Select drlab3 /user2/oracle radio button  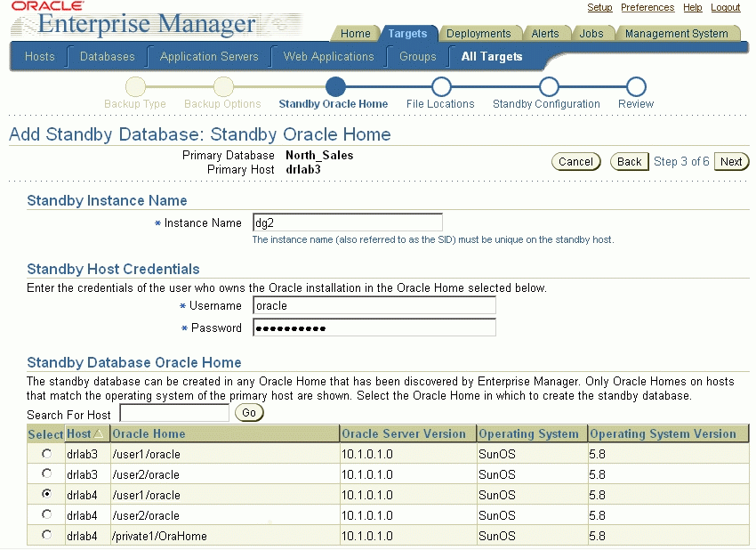click(46, 473)
